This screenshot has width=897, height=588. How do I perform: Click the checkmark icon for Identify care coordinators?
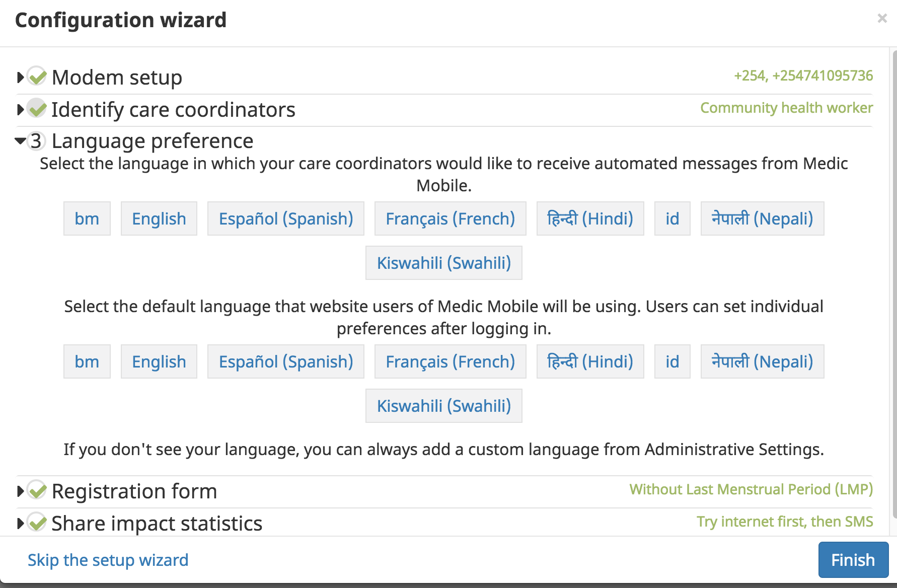coord(36,109)
